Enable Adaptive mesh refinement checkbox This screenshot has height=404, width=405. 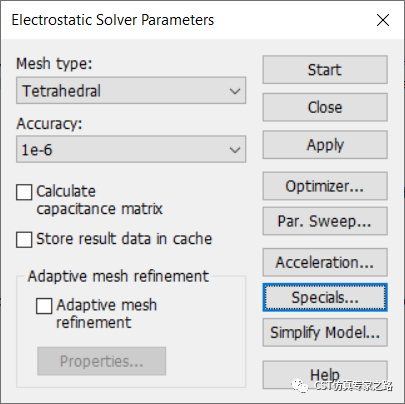(x=44, y=306)
